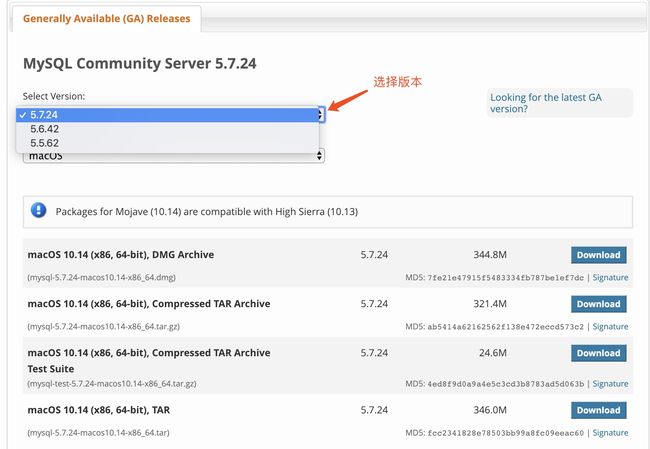The height and width of the screenshot is (449, 650).
Task: Click the 346.0M file size value
Action: 490,410
